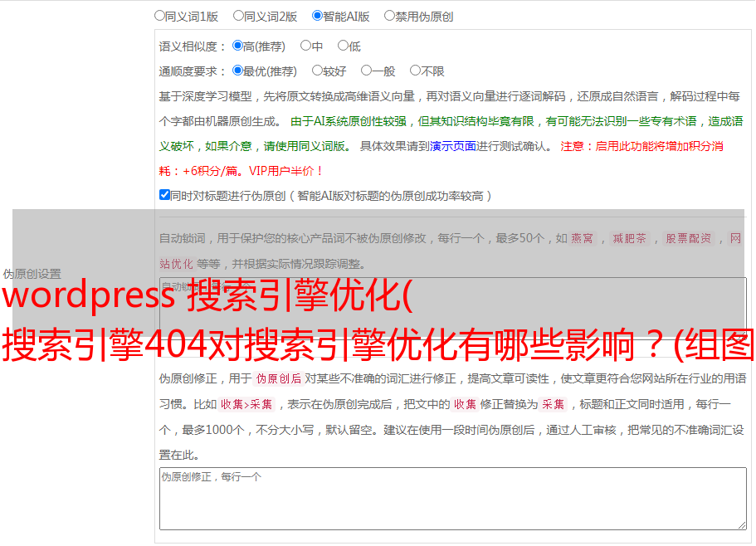Viewport: 756px width, 546px height.
Task: Click the 伪原创设置 section label
Action: pos(32,274)
